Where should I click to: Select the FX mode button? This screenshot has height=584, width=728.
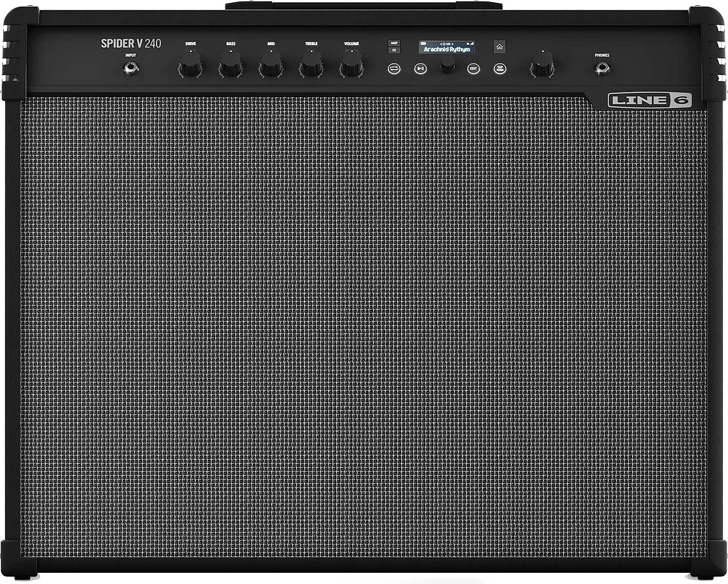pyautogui.click(x=394, y=50)
